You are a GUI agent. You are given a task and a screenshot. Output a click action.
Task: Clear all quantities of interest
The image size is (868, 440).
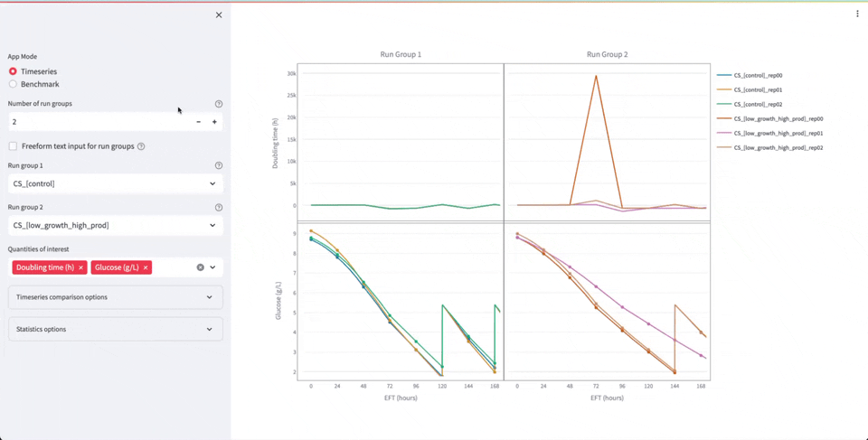coord(201,267)
